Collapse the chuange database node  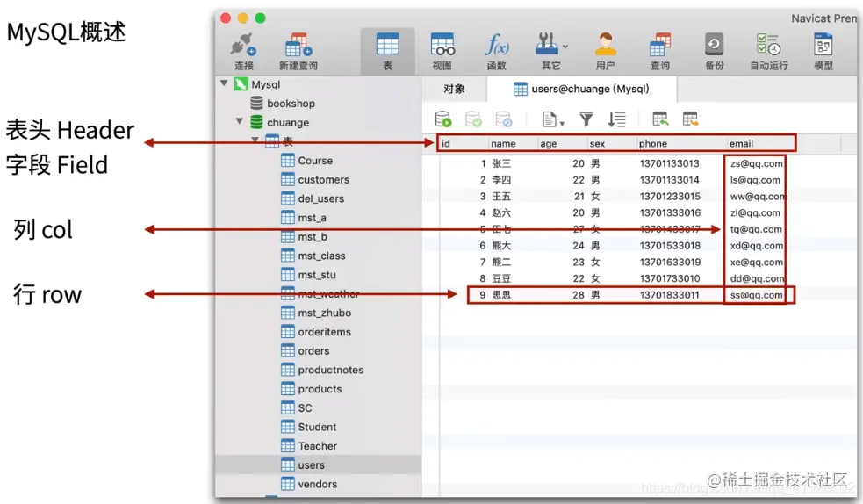click(240, 121)
